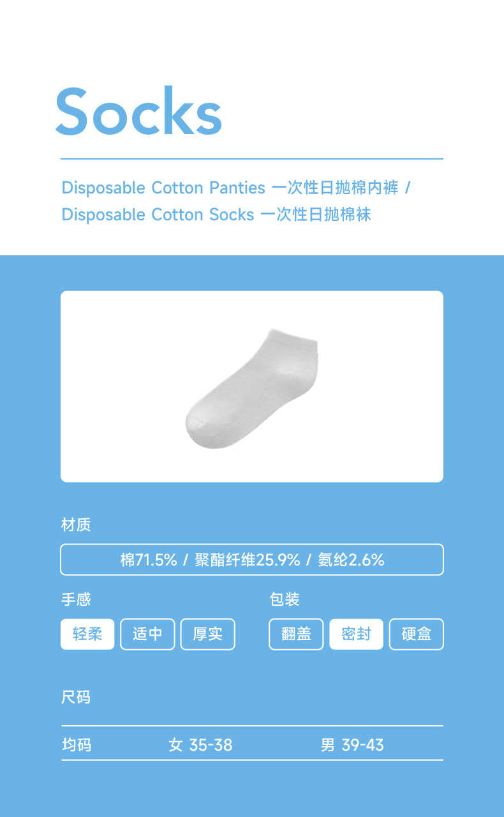Image resolution: width=504 pixels, height=817 pixels.
Task: Click Disposable Cotton Panties subtitle text
Action: pyautogui.click(x=163, y=188)
